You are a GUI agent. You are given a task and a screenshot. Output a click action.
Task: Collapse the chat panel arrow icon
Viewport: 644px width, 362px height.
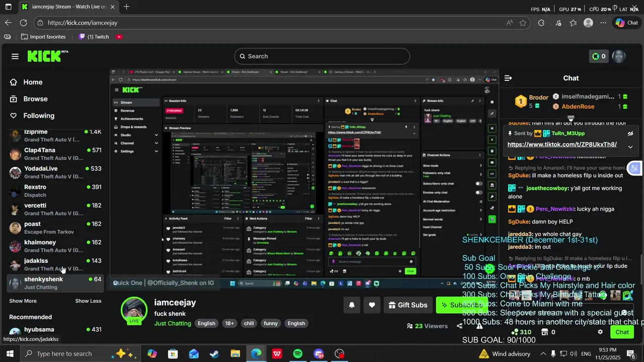pos(508,78)
